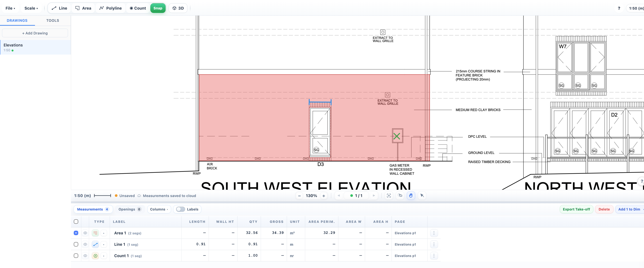Viewport: 644px width, 268px height.
Task: Activate the Pan hand tool
Action: [411, 196]
